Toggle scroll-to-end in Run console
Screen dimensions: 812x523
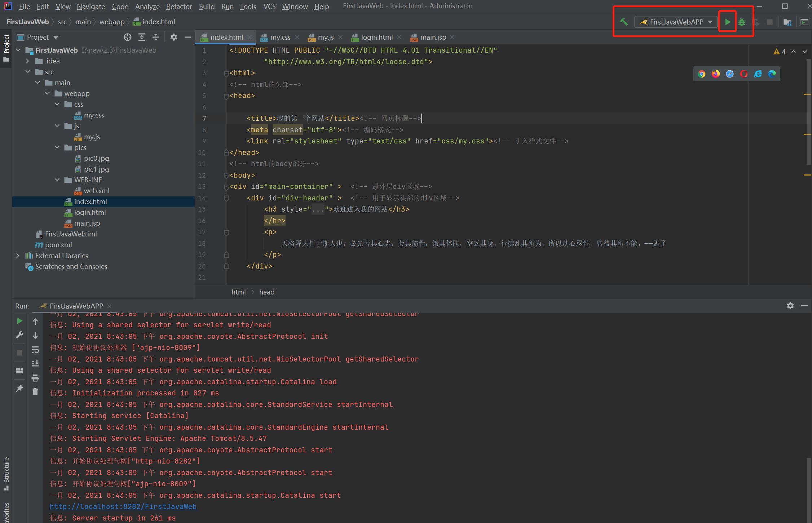35,363
